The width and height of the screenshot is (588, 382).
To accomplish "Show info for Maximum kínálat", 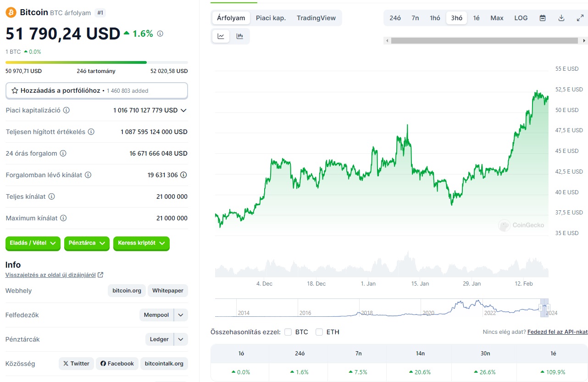I will coord(64,218).
